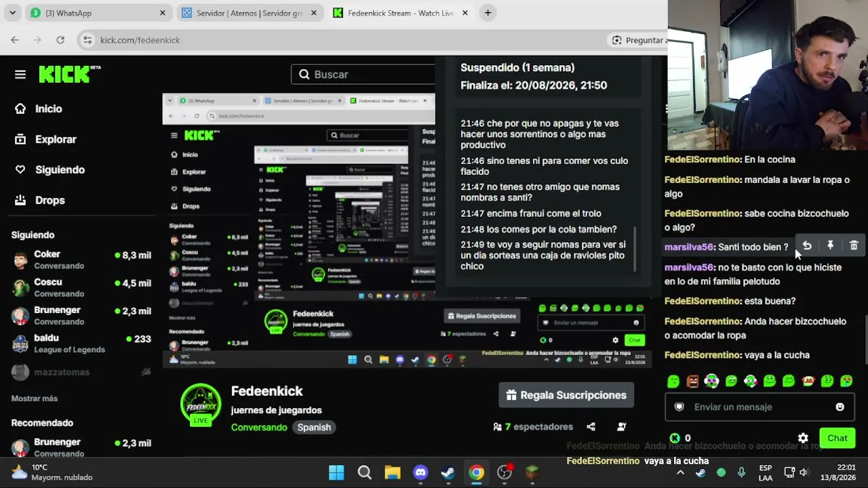This screenshot has width=868, height=488.
Task: Click the microphone tray icon
Action: click(741, 472)
